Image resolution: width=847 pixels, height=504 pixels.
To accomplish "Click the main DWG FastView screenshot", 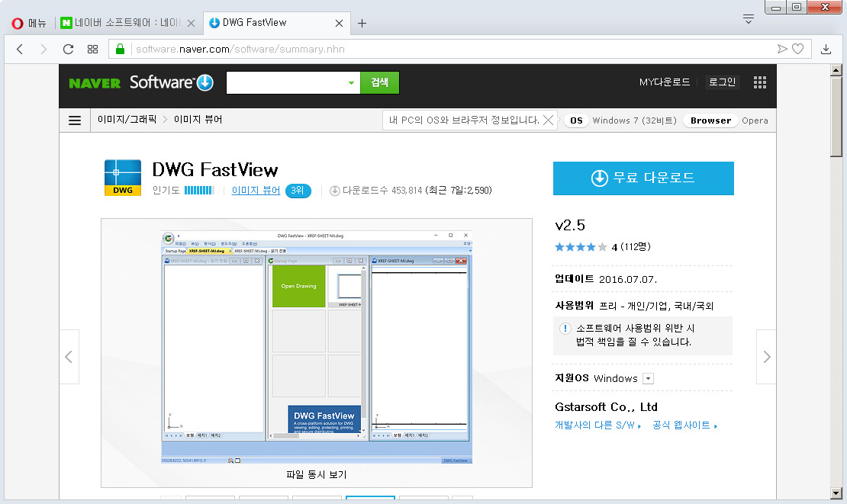I will (317, 347).
